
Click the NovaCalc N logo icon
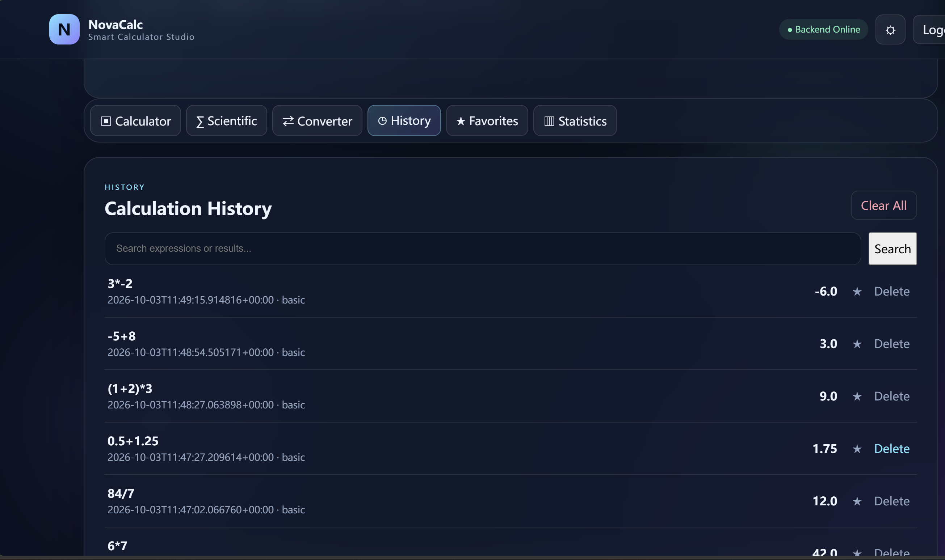coord(64,29)
